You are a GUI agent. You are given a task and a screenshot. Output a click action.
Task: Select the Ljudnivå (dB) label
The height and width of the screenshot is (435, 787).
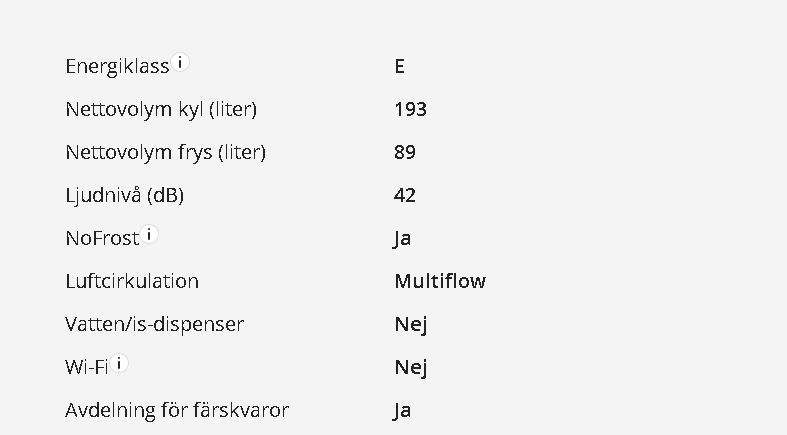click(124, 195)
